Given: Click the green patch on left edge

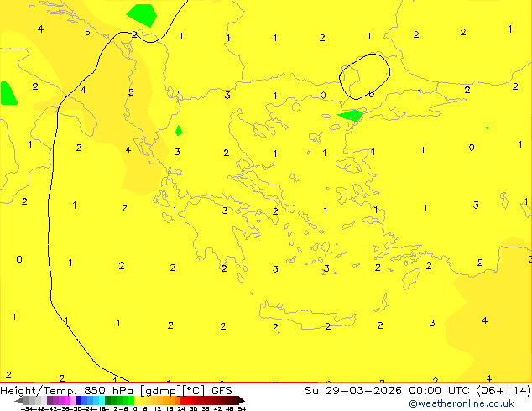Looking at the screenshot, I should 8,93.
